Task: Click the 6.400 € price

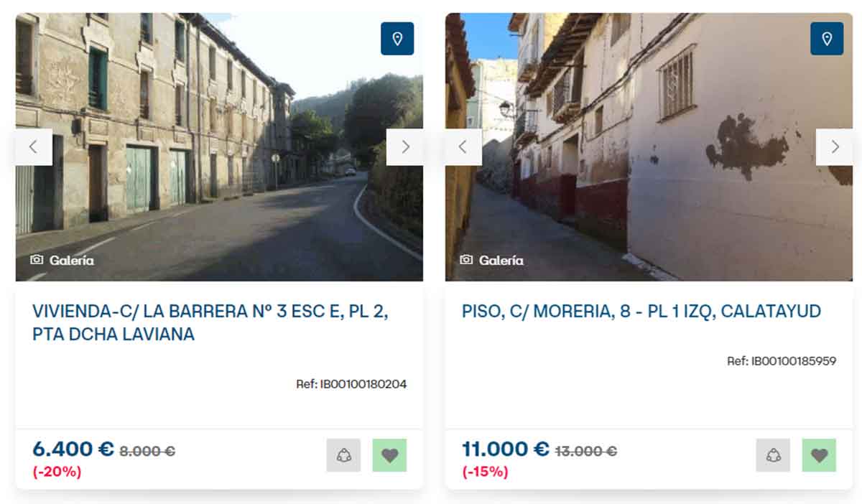Action: pyautogui.click(x=73, y=449)
